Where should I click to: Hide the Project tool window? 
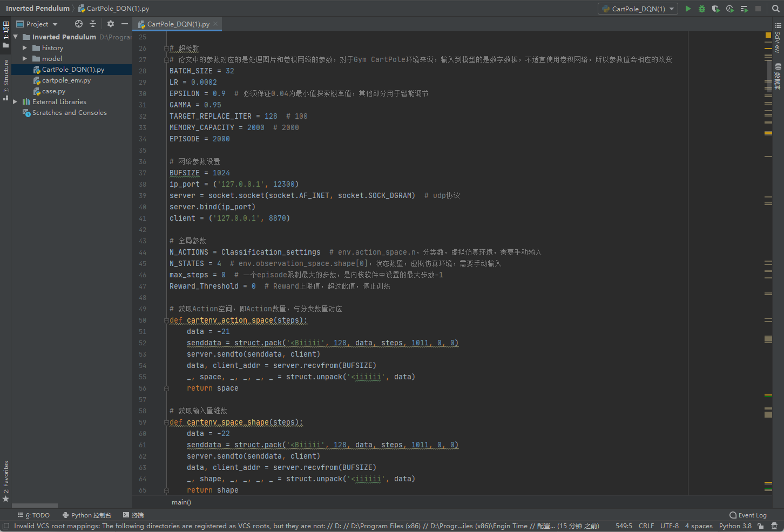pos(125,24)
